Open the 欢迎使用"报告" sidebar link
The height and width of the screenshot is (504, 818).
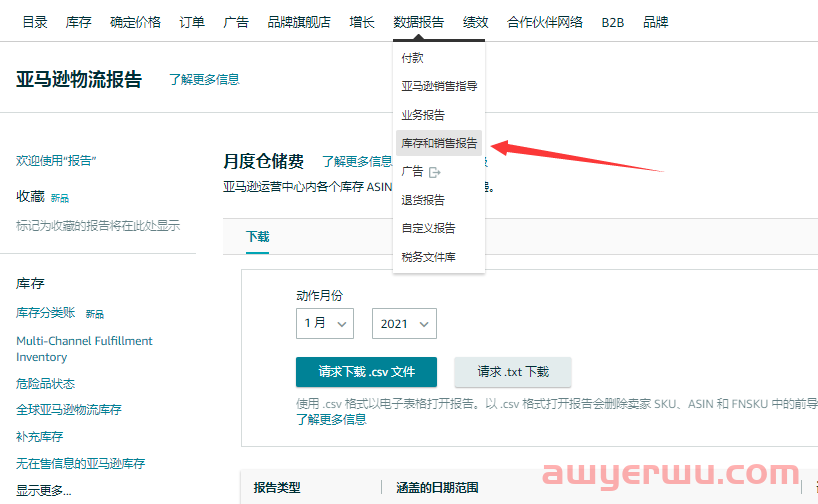tap(56, 161)
